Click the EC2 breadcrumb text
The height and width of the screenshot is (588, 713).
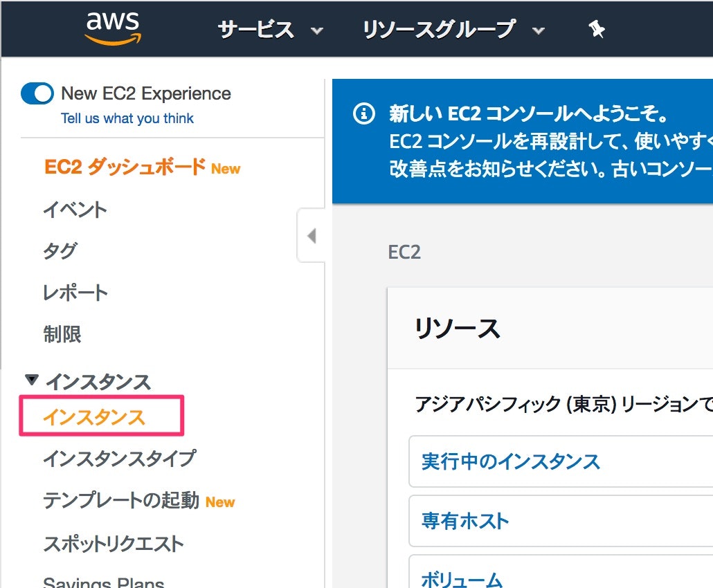[x=404, y=252]
